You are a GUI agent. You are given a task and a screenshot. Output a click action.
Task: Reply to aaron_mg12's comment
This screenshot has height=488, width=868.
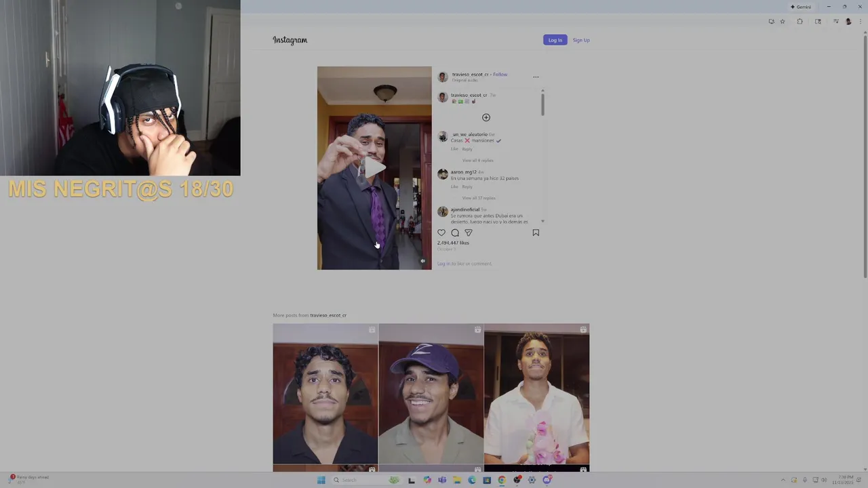(x=467, y=186)
